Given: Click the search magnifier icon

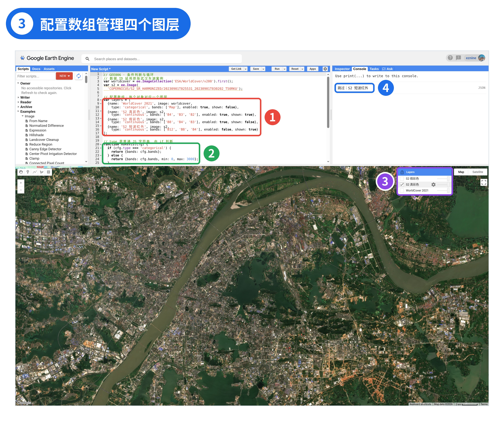Looking at the screenshot, I should (x=87, y=59).
